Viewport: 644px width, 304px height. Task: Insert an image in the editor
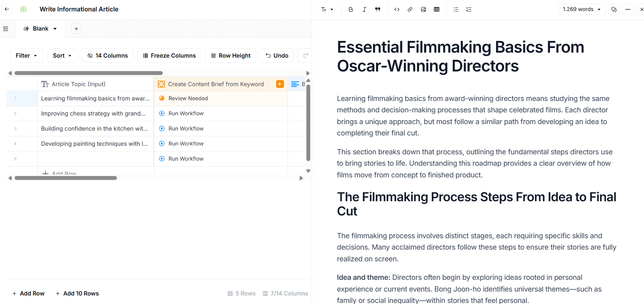(x=423, y=10)
